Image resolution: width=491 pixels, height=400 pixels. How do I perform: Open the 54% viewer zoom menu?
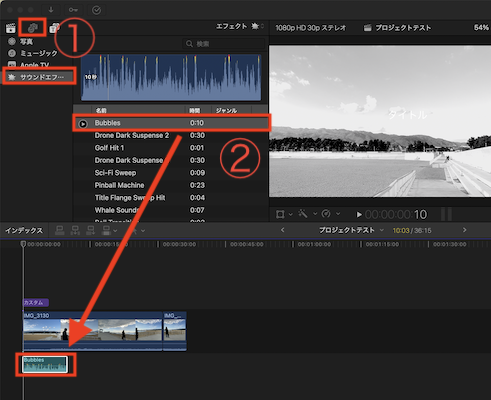481,27
